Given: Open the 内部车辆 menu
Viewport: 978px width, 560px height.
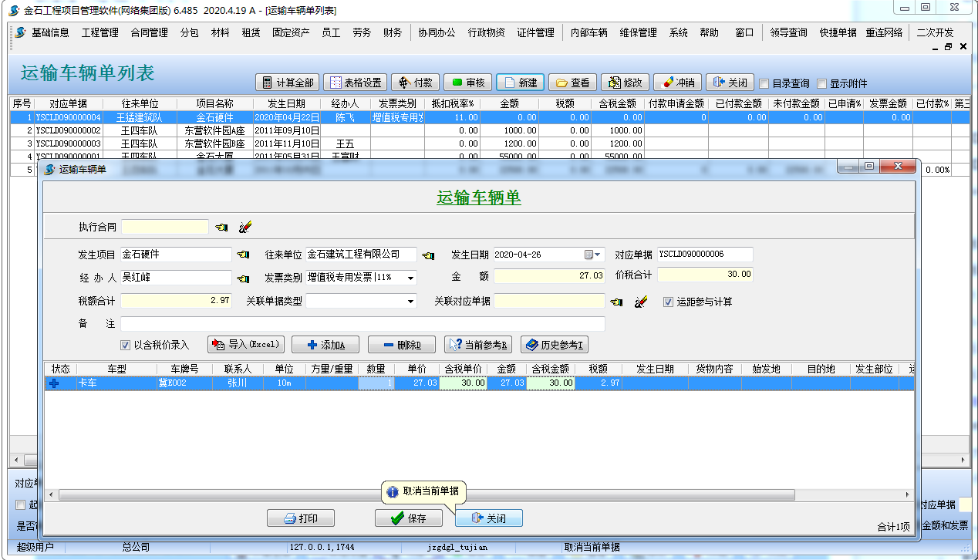Looking at the screenshot, I should pos(588,32).
